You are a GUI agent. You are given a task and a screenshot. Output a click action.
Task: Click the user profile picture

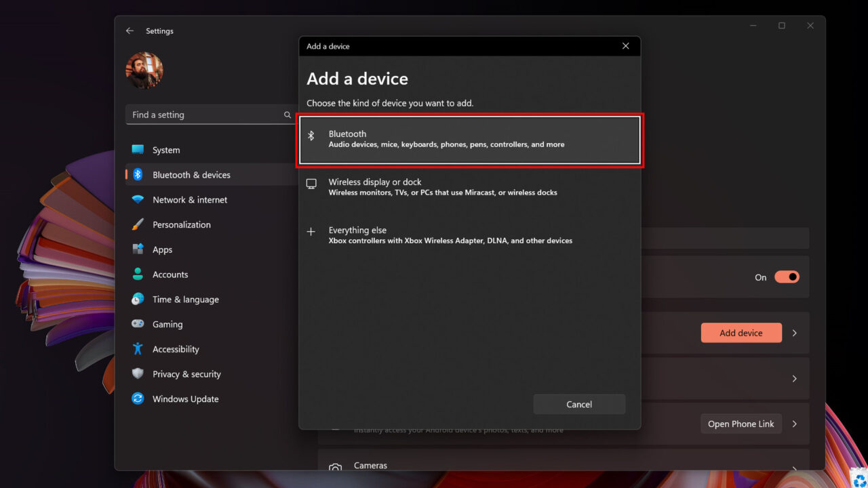tap(144, 70)
